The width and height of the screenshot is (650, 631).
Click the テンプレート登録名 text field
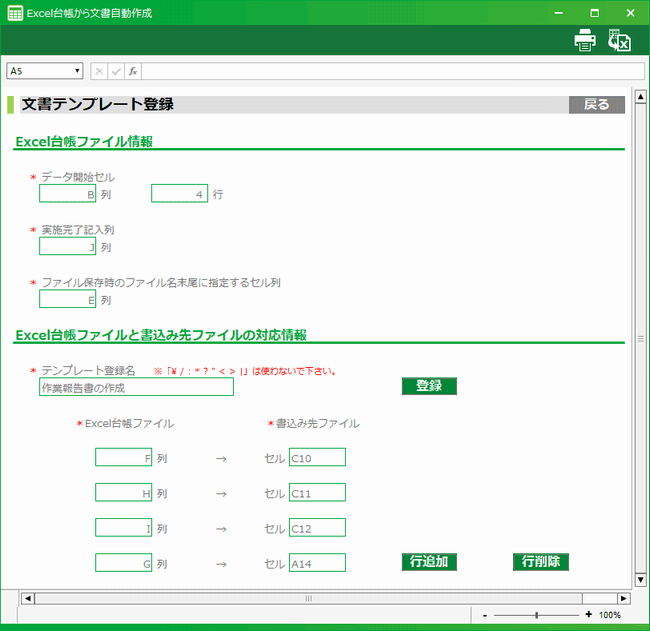pos(136,387)
